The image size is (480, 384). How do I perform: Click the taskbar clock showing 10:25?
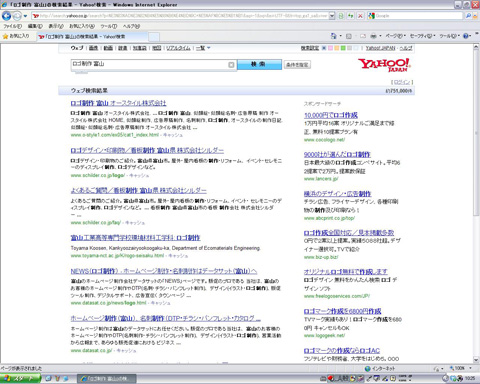click(470, 378)
